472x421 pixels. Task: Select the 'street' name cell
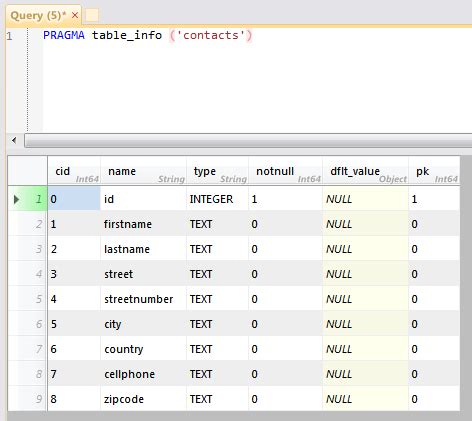(143, 274)
